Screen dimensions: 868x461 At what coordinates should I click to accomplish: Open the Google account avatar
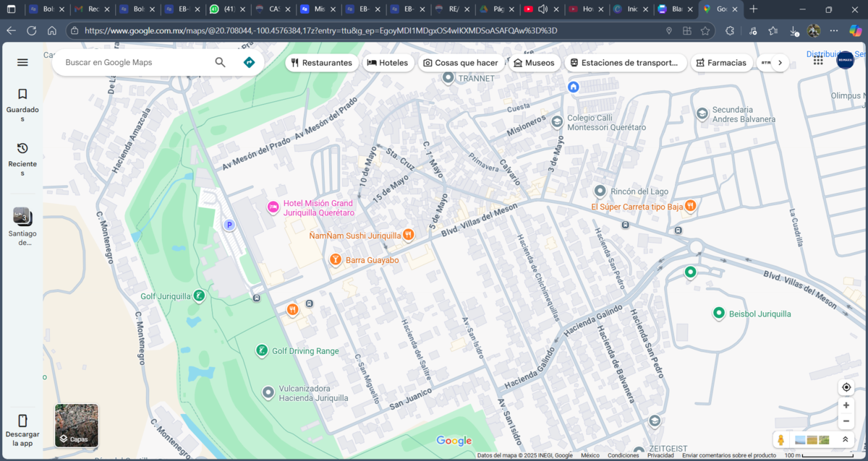pos(845,61)
